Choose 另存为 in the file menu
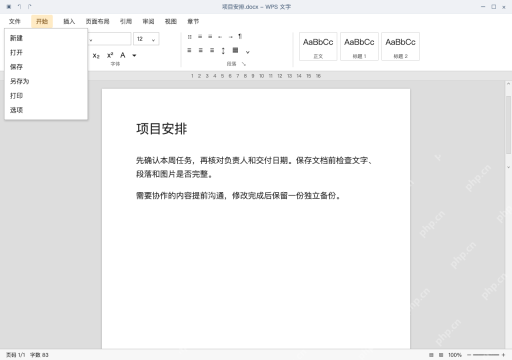Screen dimensions: 512x360 point(46,81)
